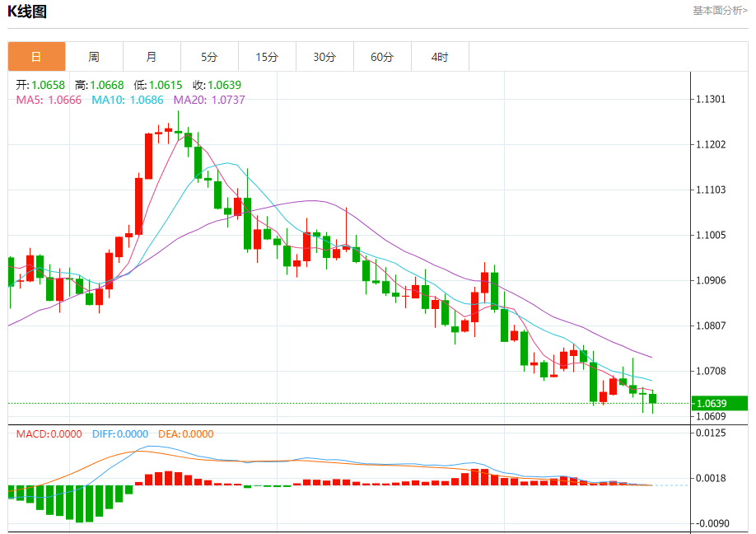The height and width of the screenshot is (534, 756).
Task: Switch to the 周 weekly tab
Action: pyautogui.click(x=94, y=57)
